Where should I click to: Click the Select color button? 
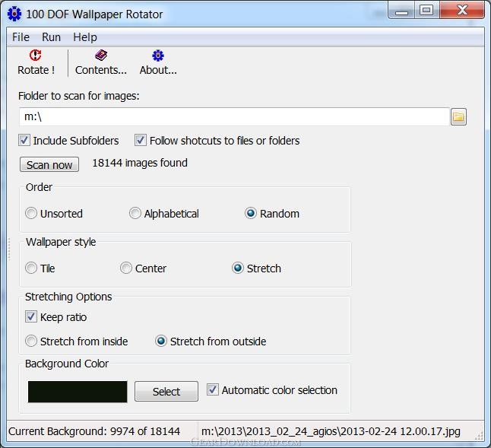[x=166, y=391]
